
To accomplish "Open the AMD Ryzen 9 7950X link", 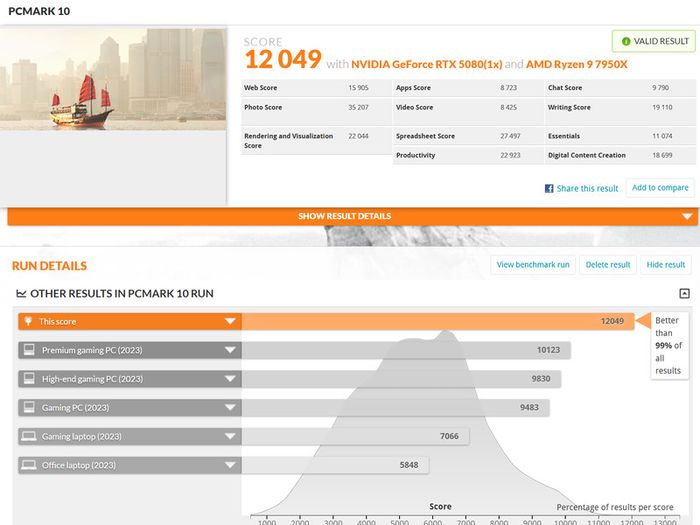I will [x=577, y=64].
